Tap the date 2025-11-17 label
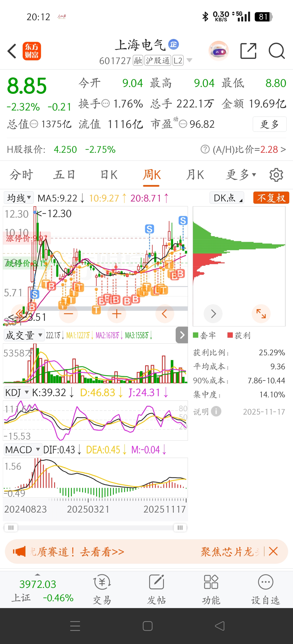The image size is (293, 644). (x=264, y=412)
